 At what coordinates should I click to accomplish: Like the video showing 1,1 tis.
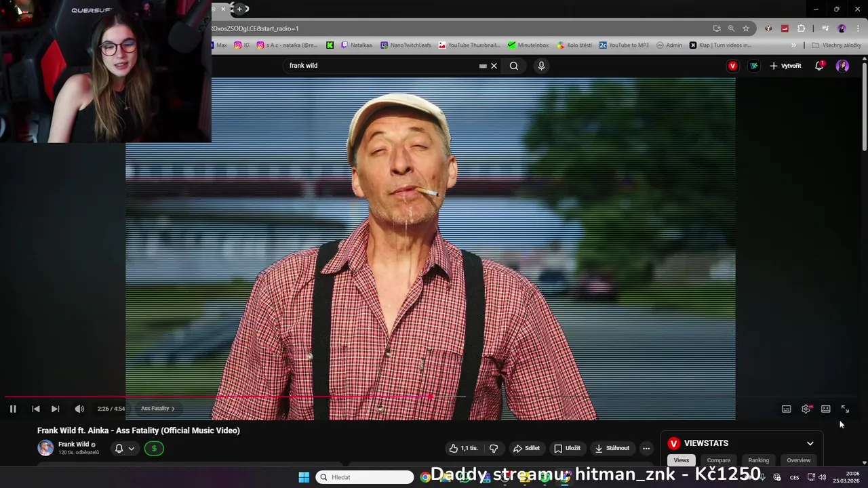464,448
